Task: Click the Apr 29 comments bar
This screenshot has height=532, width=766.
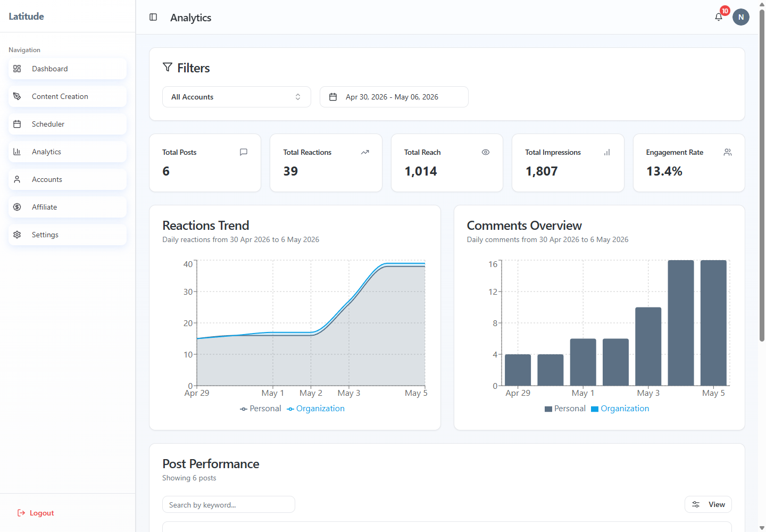Action: click(x=518, y=370)
